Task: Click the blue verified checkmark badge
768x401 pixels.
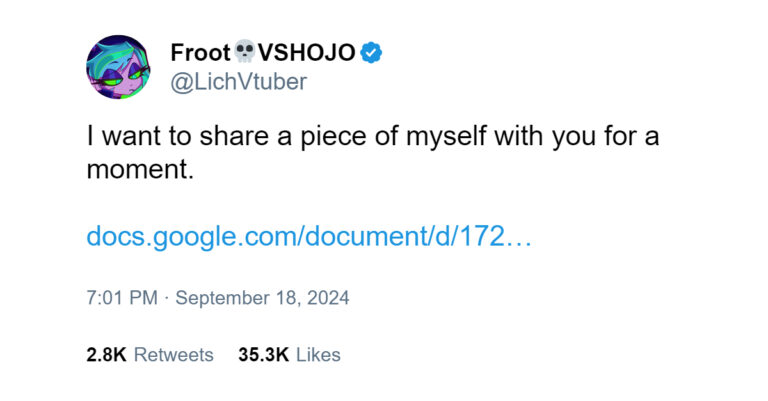Action: tap(371, 52)
